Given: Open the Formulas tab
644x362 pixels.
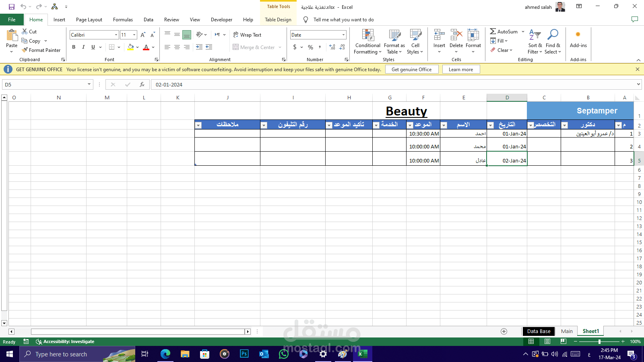Looking at the screenshot, I should [123, 19].
